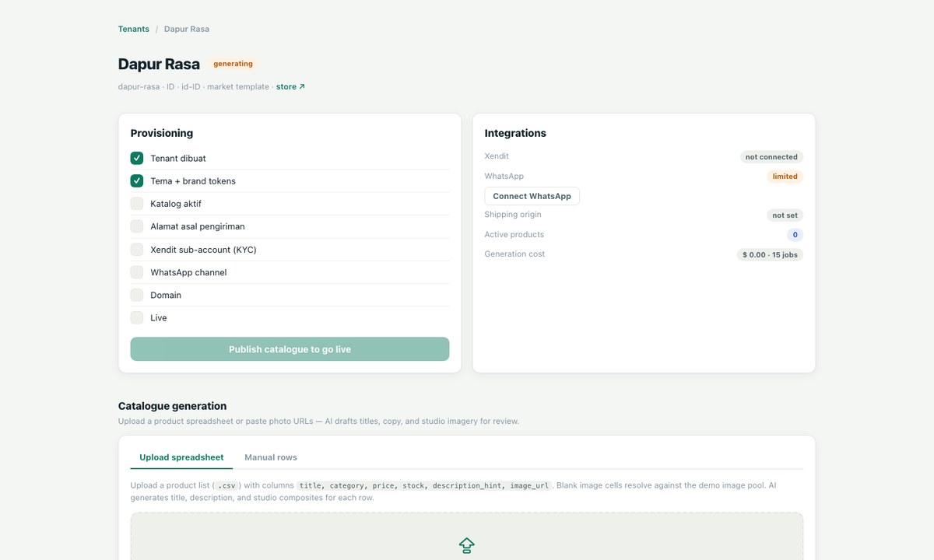Click the Shipping origin label
Screen dimensions: 934x560
(513, 215)
